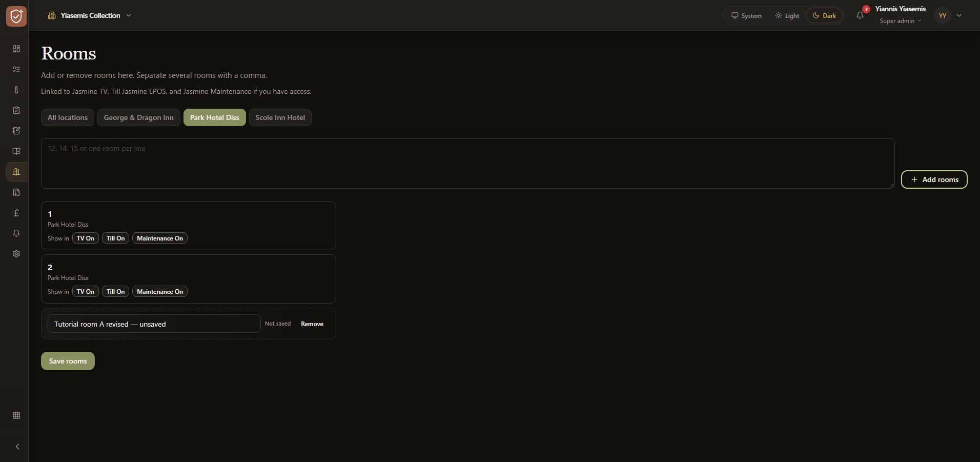Select the Park Hotel Diss tab
980x462 pixels.
pyautogui.click(x=215, y=117)
